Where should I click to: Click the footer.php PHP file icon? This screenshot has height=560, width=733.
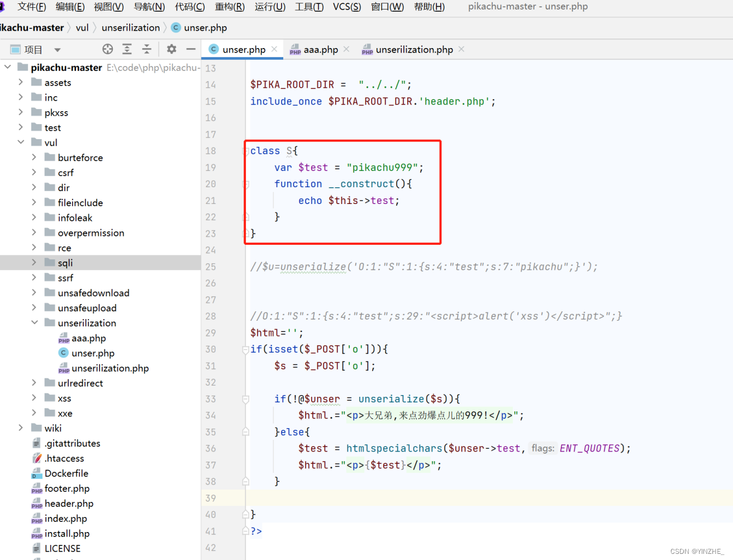(37, 489)
